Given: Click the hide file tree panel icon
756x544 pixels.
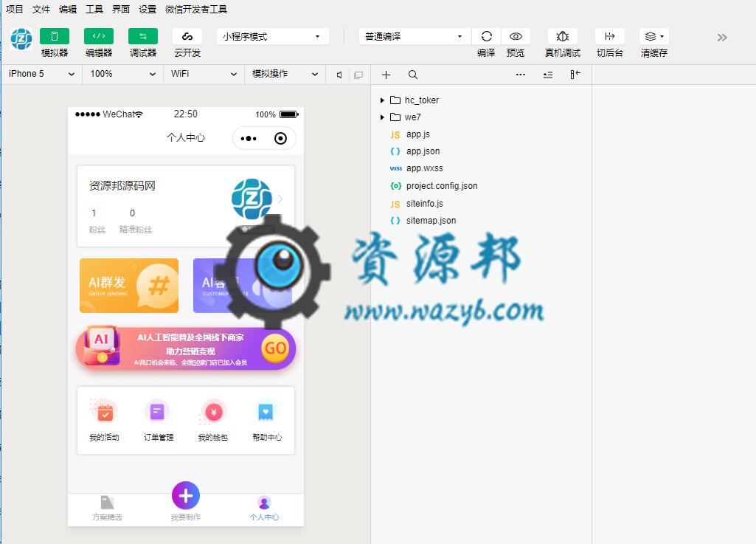Looking at the screenshot, I should coord(575,75).
